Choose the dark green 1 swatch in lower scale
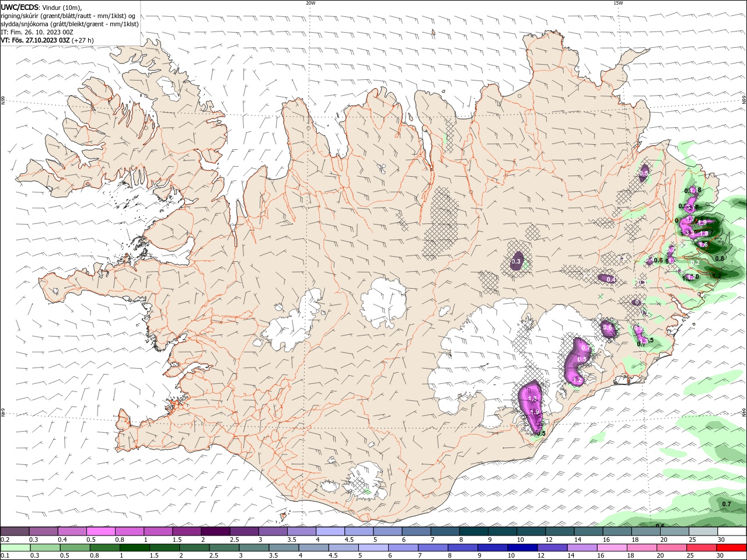Screen dimensions: 747x560 pyautogui.click(x=134, y=548)
